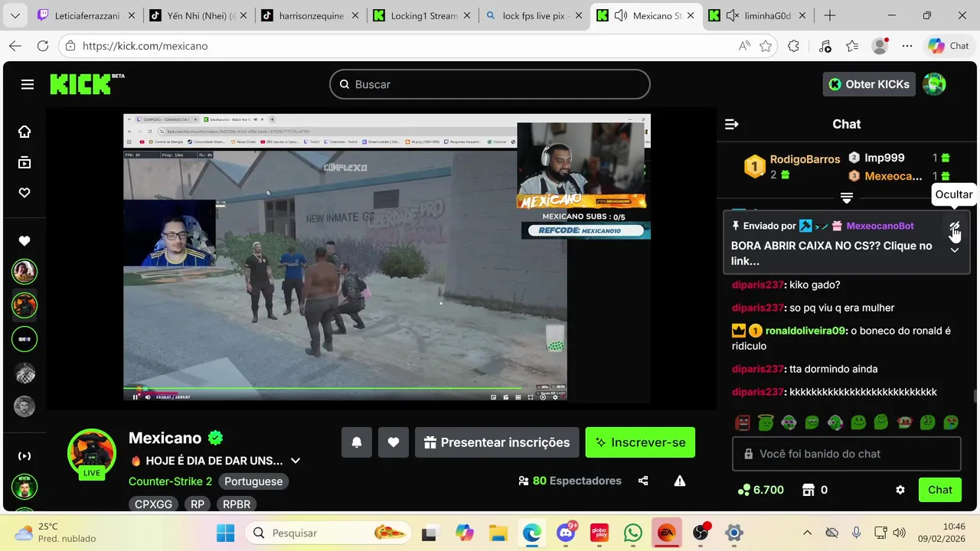Open the Home icon in sidebar
The height and width of the screenshot is (551, 980).
click(24, 132)
